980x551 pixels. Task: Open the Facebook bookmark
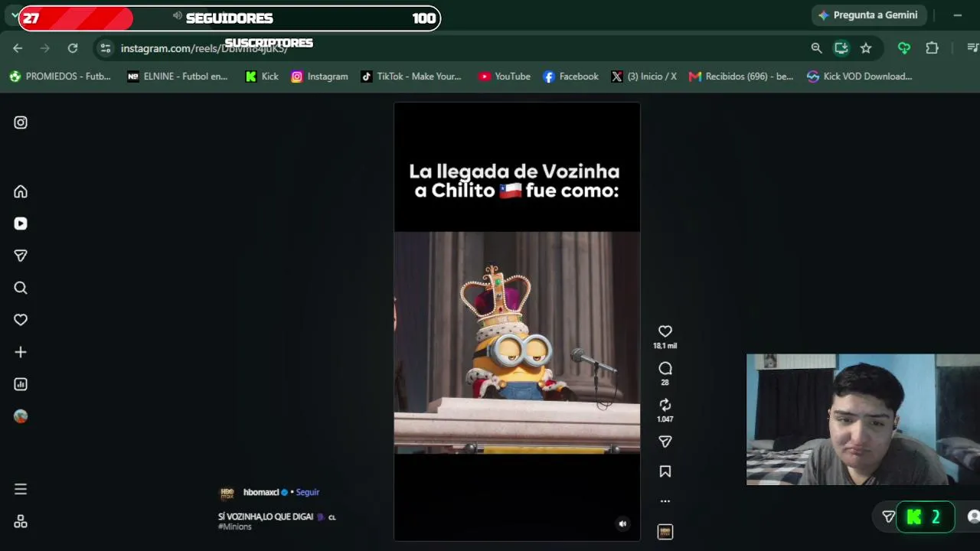pos(570,77)
